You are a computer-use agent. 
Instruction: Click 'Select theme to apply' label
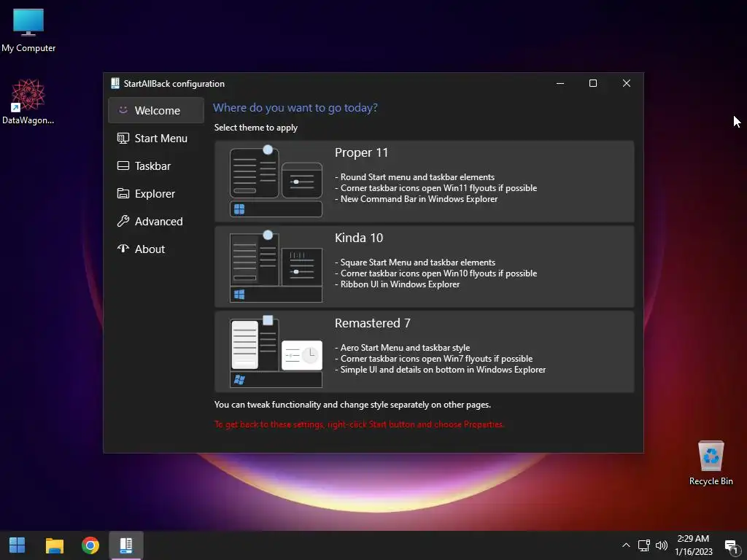click(256, 128)
